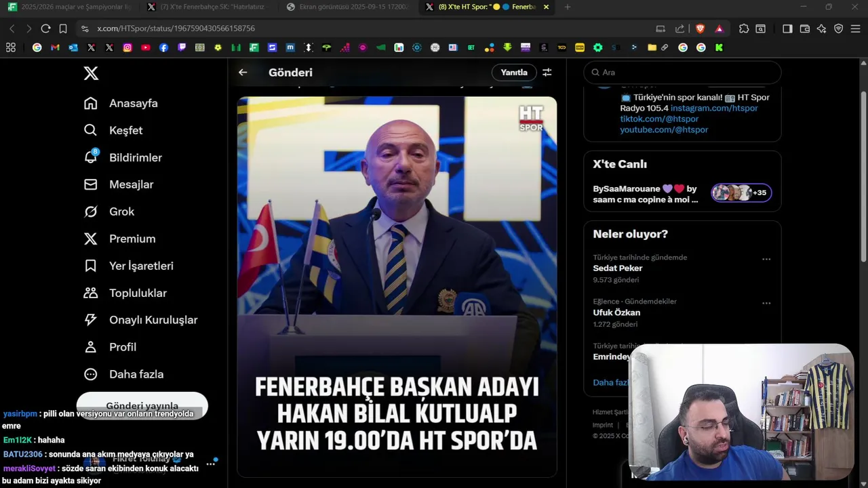The image size is (868, 488).
Task: Switch to Ekran görüntüsü 2025-09-15 tab
Action: 349,7
